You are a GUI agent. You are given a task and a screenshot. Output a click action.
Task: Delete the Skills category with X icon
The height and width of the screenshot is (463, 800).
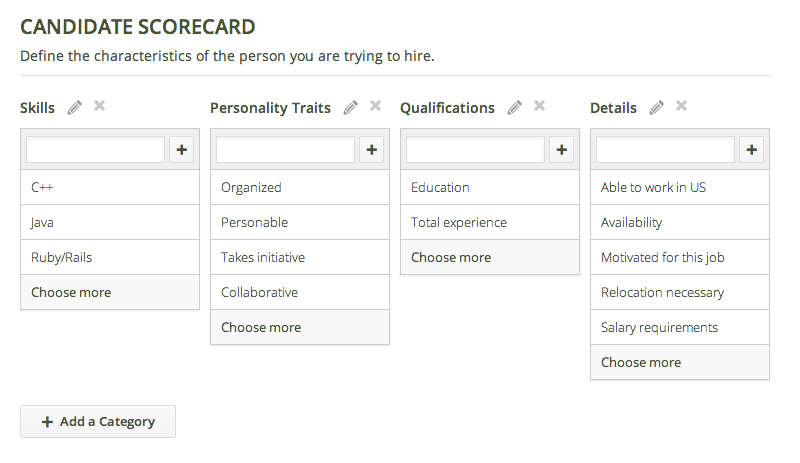pos(99,106)
